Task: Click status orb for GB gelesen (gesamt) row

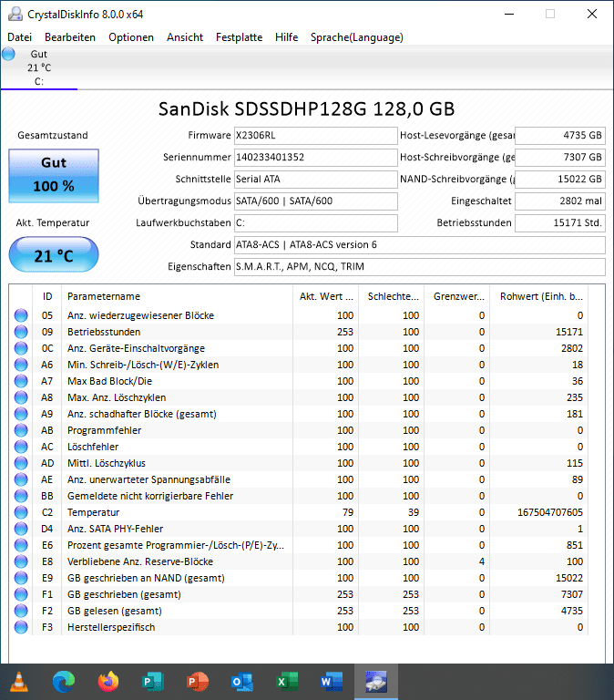Action: [21, 611]
